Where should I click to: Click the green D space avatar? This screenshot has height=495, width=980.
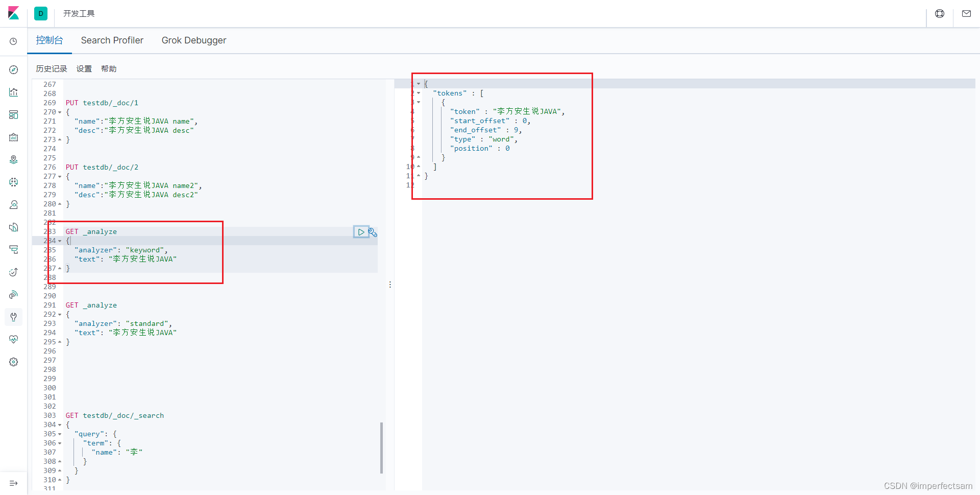(x=41, y=14)
